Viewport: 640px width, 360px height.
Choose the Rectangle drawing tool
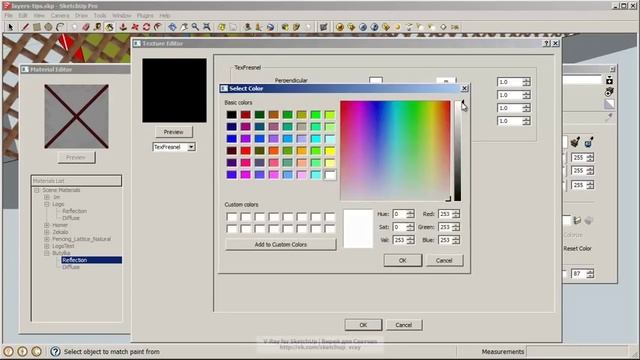[37, 27]
